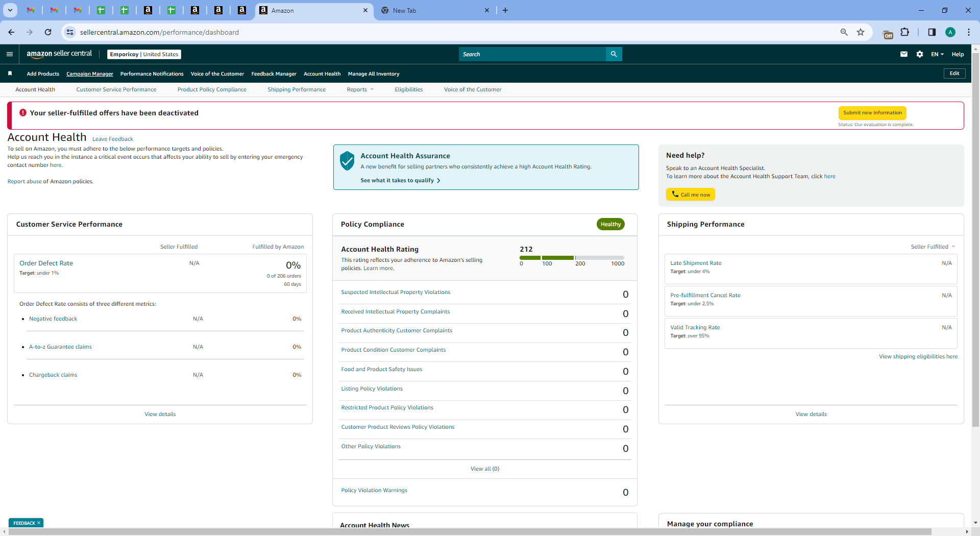Click the zoom magnifier icon in address bar
Screen dimensions: 980x536
tap(844, 32)
